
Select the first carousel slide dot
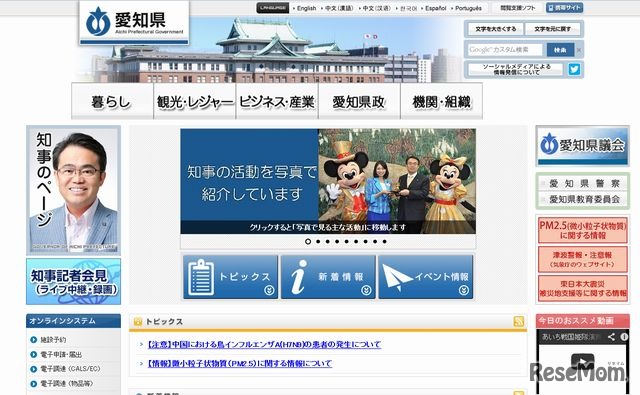[x=308, y=242]
